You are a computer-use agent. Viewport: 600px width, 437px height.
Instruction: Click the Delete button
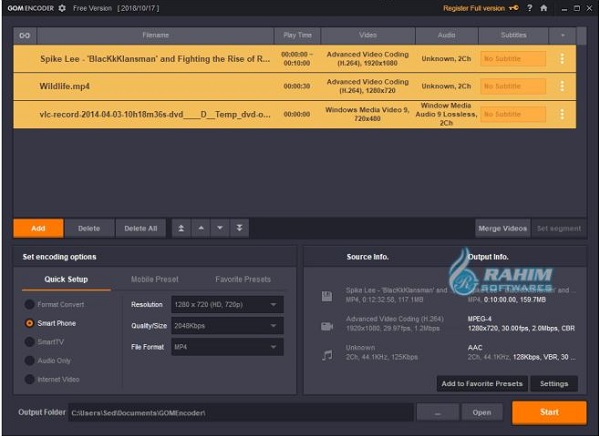point(89,228)
